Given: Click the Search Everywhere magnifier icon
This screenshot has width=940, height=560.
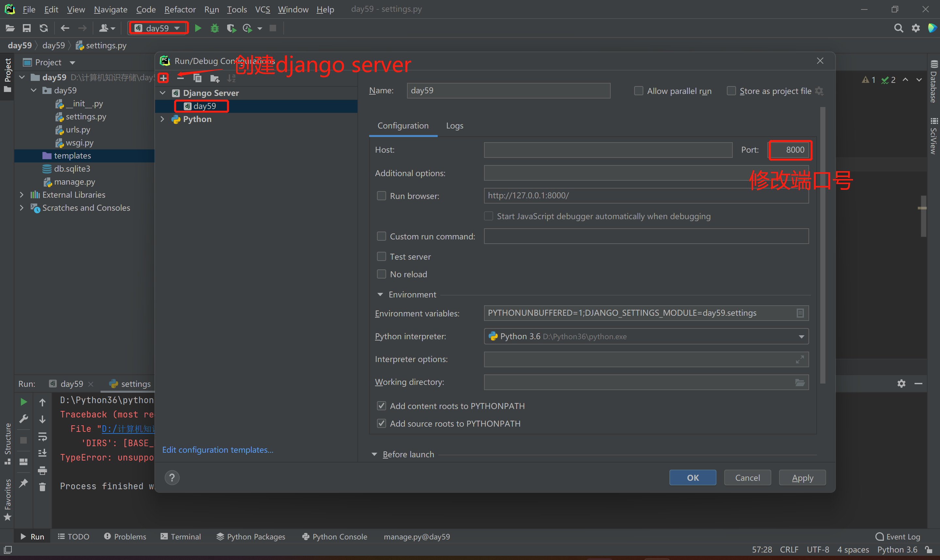Looking at the screenshot, I should pos(899,28).
